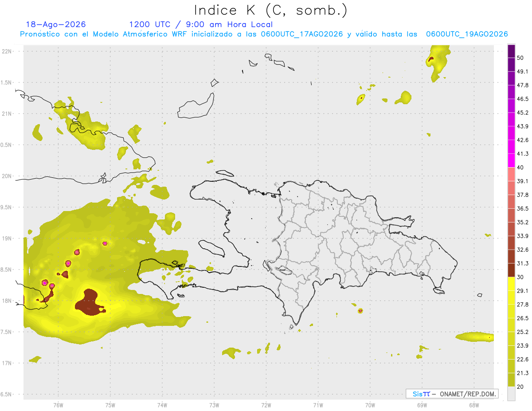This screenshot has width=532, height=411.
Task: Click the 'Modelo Atmosferico WRF' forecast line
Action: click(264, 34)
